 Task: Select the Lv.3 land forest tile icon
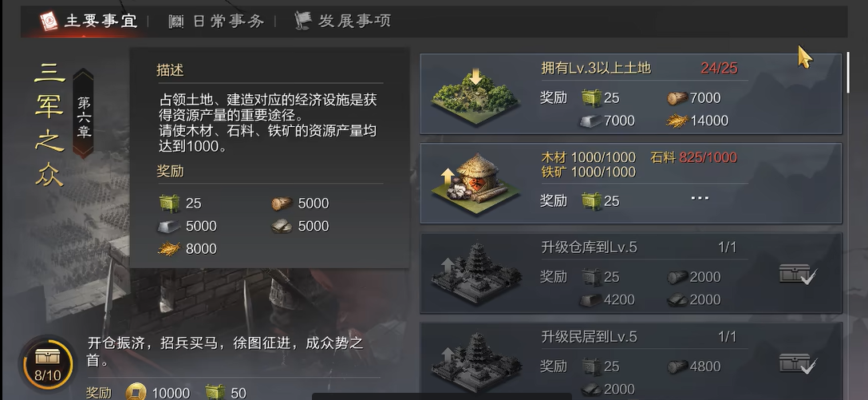point(475,96)
